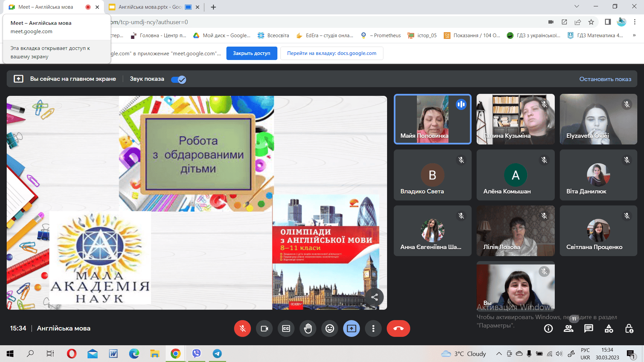Open the chat messages panel

pos(589,328)
